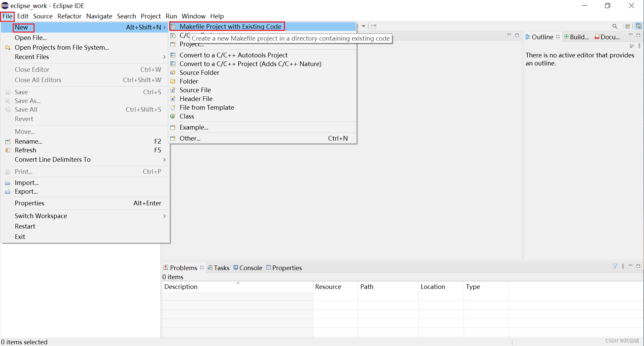Open the Edit menu

[x=23, y=16]
